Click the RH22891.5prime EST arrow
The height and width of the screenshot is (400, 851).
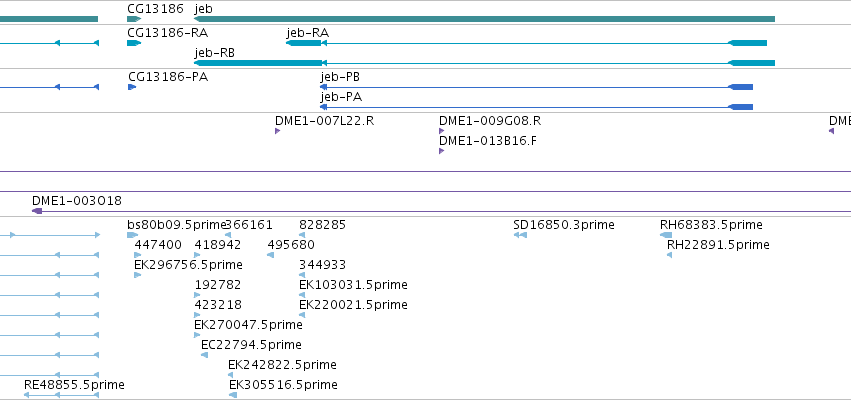click(x=669, y=255)
